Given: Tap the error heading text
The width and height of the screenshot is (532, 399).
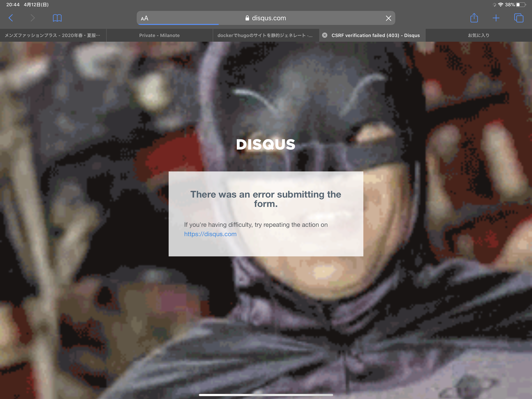Looking at the screenshot, I should point(266,199).
